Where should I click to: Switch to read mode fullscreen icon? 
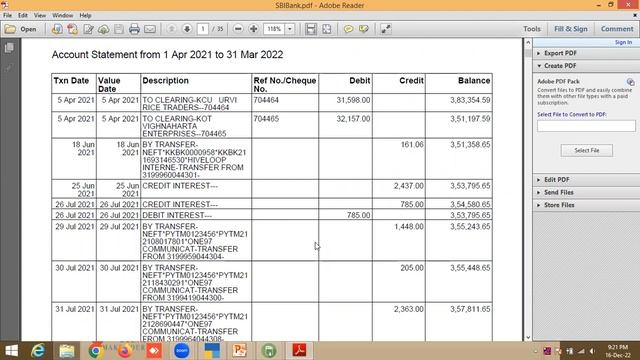click(386, 29)
